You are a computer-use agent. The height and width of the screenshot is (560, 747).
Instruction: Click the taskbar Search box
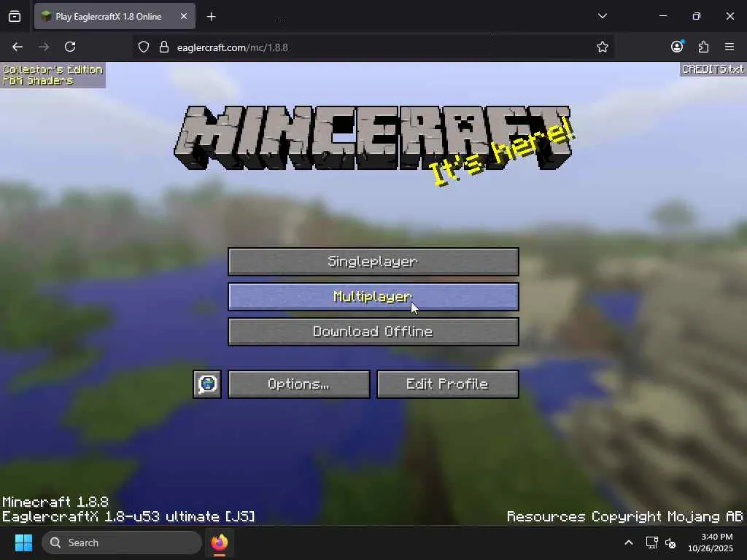122,542
